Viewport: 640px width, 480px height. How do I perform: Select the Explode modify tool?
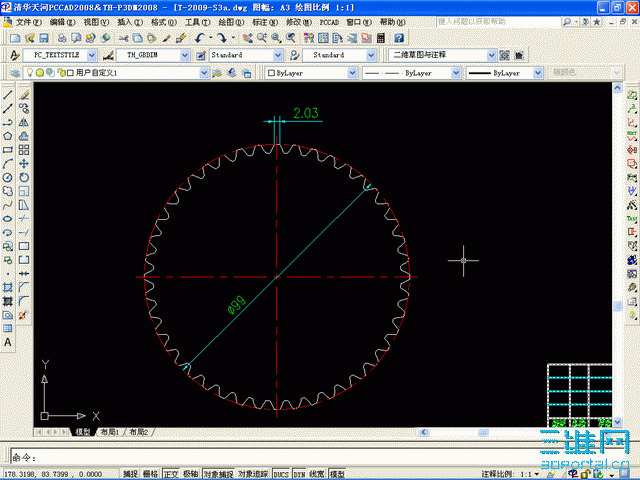pos(24,315)
